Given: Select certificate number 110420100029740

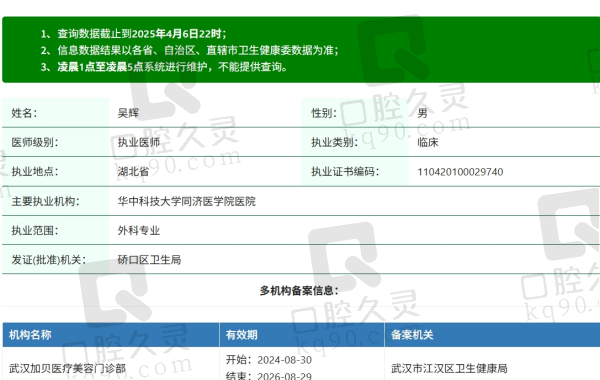Looking at the screenshot, I should coord(460,172).
